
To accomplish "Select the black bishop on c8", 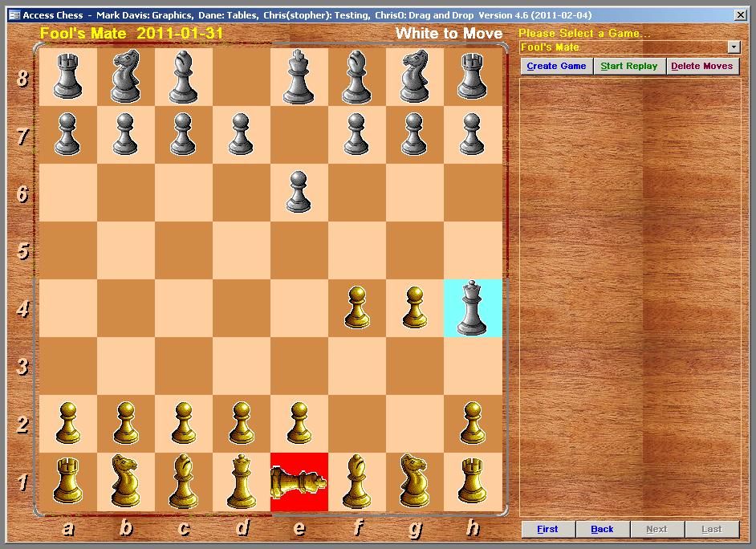I will pos(183,76).
